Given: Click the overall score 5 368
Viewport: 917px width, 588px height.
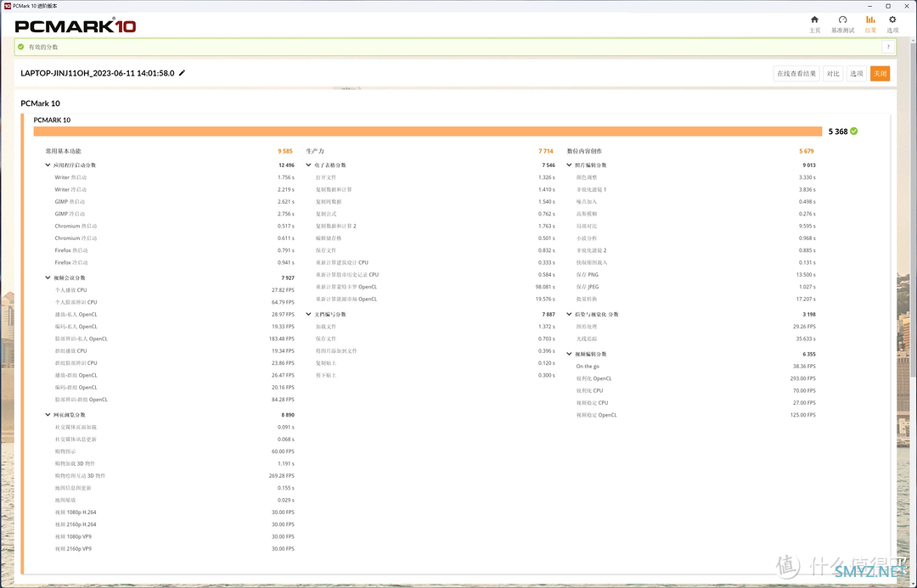Looking at the screenshot, I should pos(837,132).
